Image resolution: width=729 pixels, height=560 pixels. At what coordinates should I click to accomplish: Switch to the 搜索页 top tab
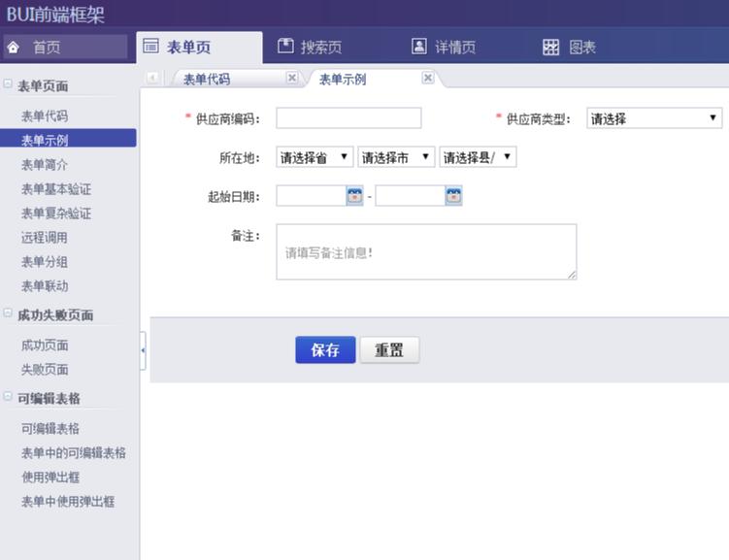pos(309,48)
